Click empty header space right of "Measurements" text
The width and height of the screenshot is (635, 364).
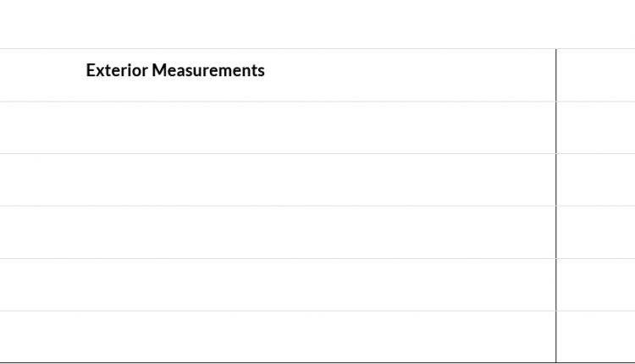tap(410, 75)
